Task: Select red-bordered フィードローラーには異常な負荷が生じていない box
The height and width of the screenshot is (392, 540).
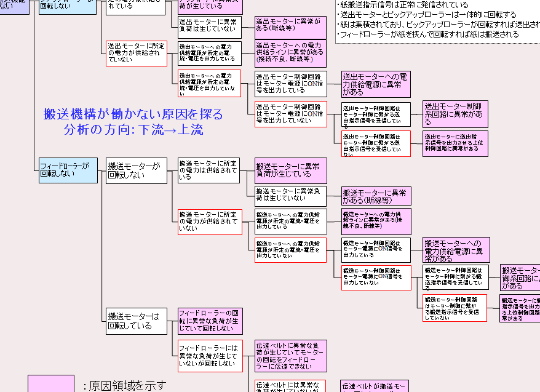Action: [210, 356]
